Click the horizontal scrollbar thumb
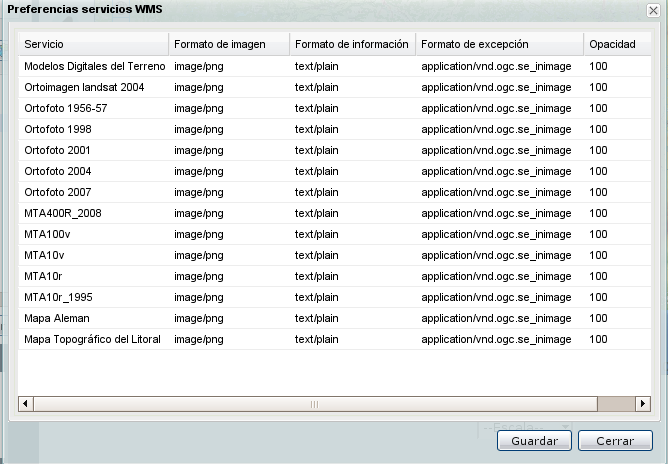Image resolution: width=668 pixels, height=464 pixels. click(x=315, y=404)
